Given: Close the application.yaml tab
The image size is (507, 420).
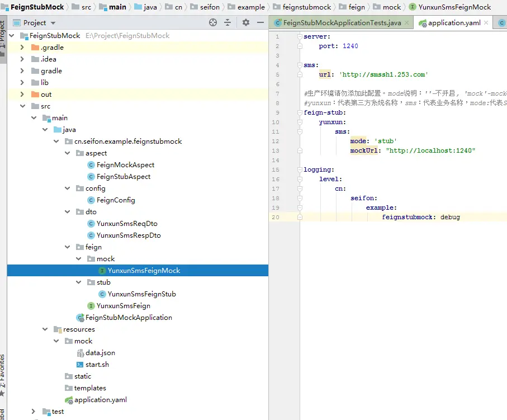Looking at the screenshot, I should pyautogui.click(x=486, y=23).
